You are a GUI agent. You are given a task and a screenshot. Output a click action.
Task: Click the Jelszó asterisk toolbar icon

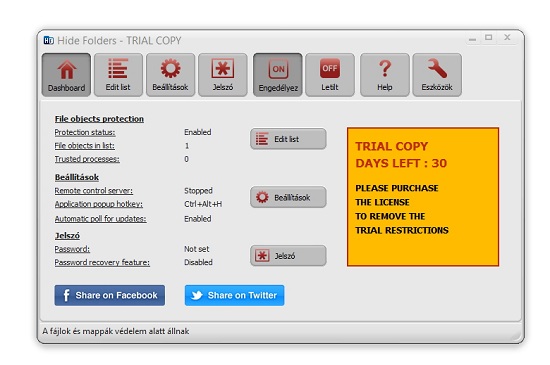click(223, 75)
